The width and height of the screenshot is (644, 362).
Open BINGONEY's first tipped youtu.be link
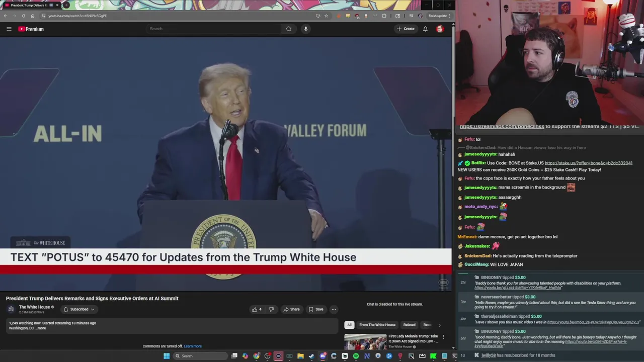point(518,288)
